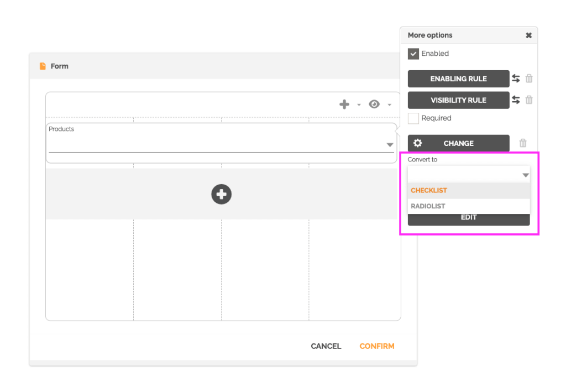Image resolution: width=566 pixels, height=392 pixels.
Task: Uncheck the Enabled checkbox
Action: 413,54
